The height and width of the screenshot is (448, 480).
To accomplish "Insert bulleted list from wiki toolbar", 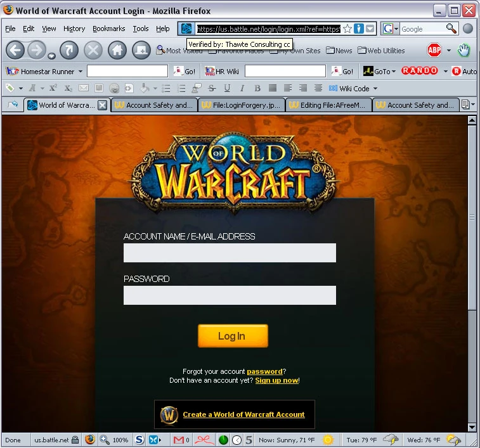I will 165,89.
